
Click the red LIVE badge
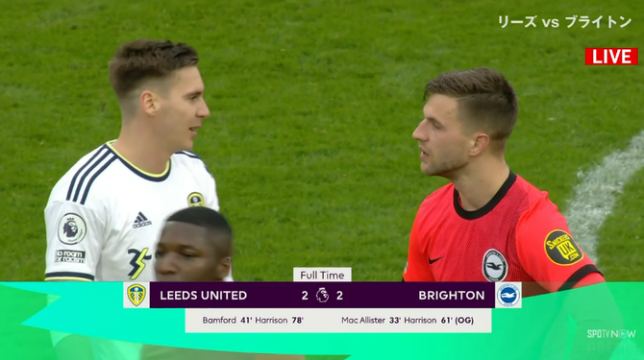coord(611,57)
